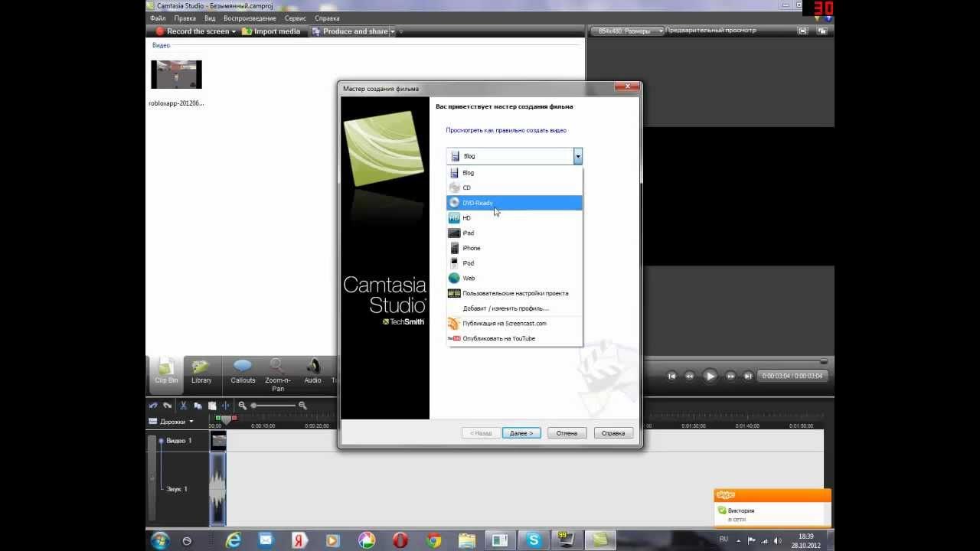Select the robloxapp clip thumbnail in Clip Bin
980x551 pixels.
pos(176,74)
